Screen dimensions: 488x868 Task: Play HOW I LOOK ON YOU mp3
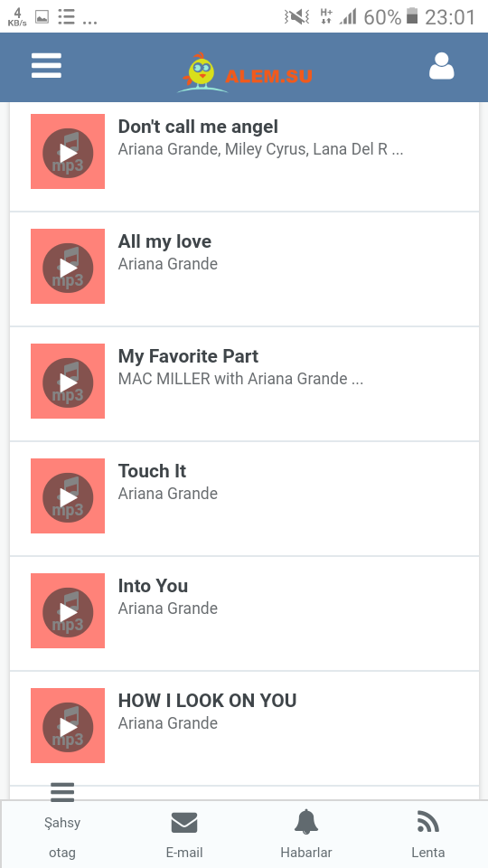[68, 726]
